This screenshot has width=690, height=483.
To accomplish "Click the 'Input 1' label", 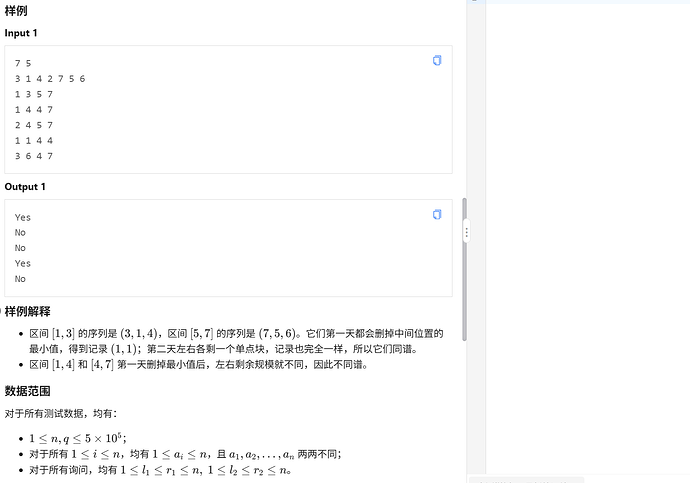I will coord(21,33).
